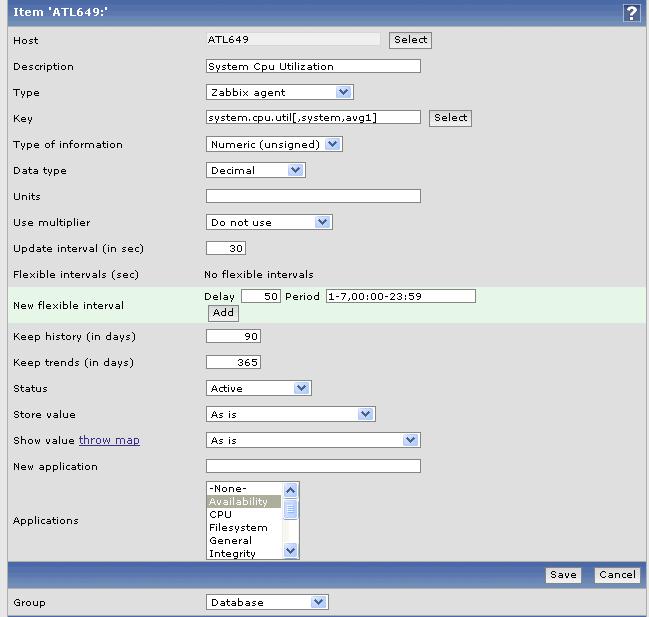
Task: Open the Data type Decimal dropdown
Action: coord(255,170)
